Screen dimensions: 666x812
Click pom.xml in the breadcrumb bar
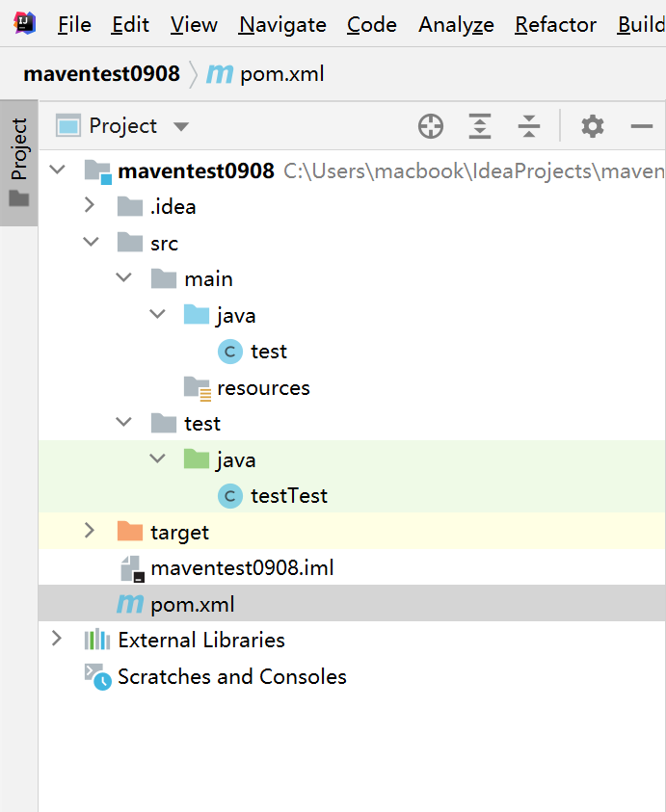(282, 73)
